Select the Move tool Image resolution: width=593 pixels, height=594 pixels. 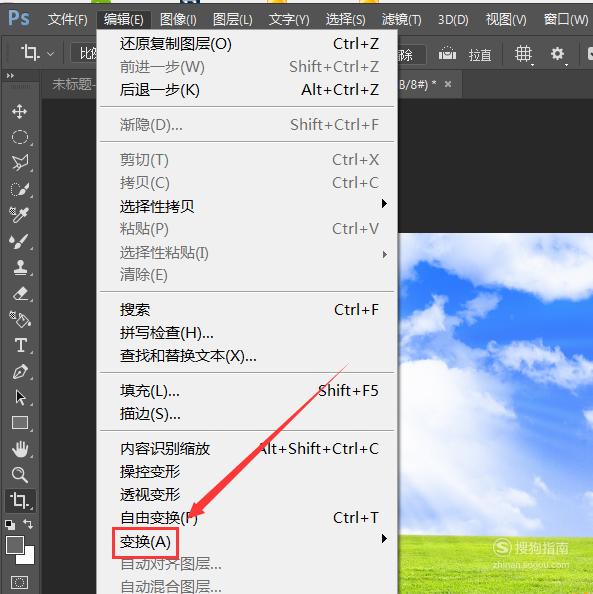pos(19,112)
